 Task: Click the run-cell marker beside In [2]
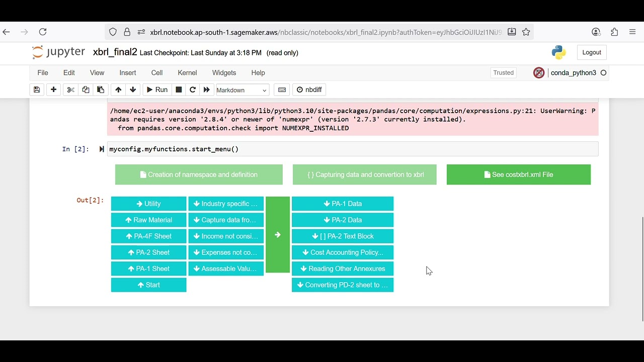click(102, 149)
